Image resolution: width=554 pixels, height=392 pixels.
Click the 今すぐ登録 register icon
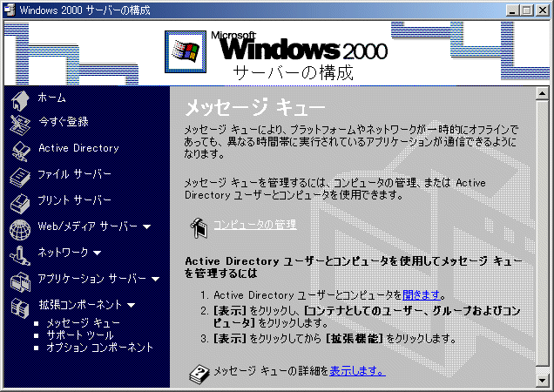point(20,125)
